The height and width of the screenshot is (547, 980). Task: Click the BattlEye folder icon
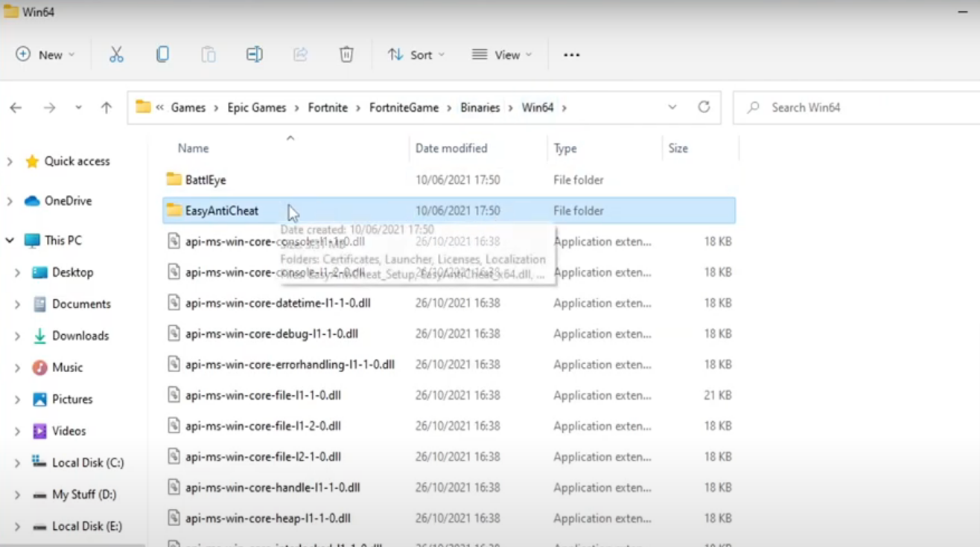coord(174,179)
